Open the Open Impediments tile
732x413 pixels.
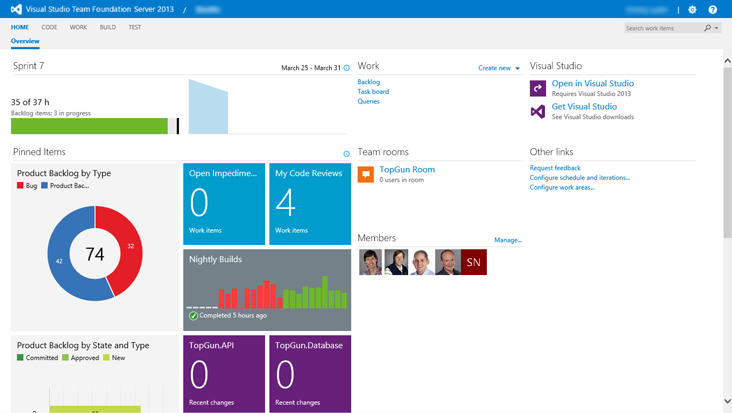[x=224, y=203]
